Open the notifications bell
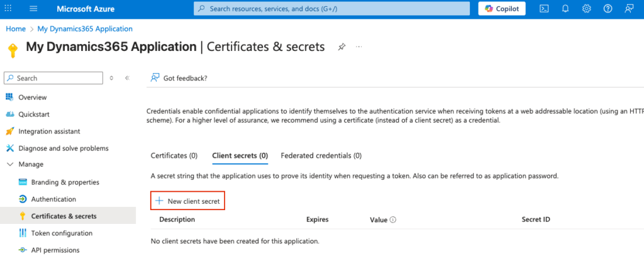This screenshot has height=261, width=644. coord(565,9)
